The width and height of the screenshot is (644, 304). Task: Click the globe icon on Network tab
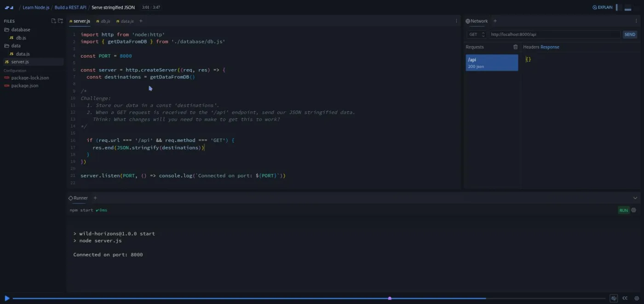pyautogui.click(x=468, y=21)
